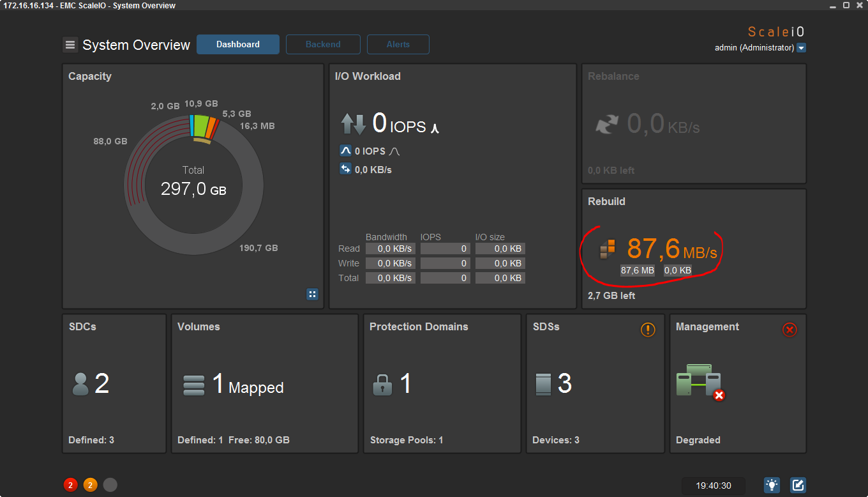
Task: Open the hamburger menu beside System Overview
Action: click(70, 45)
